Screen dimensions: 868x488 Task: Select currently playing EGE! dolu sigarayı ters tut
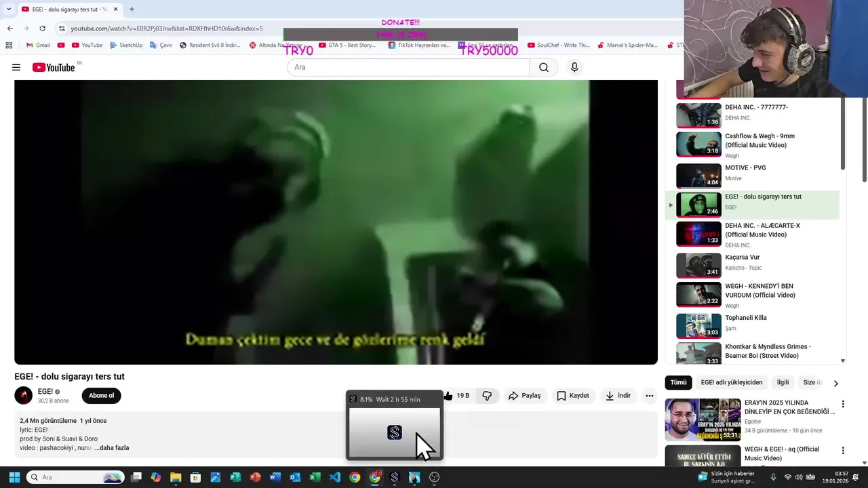[753, 205]
